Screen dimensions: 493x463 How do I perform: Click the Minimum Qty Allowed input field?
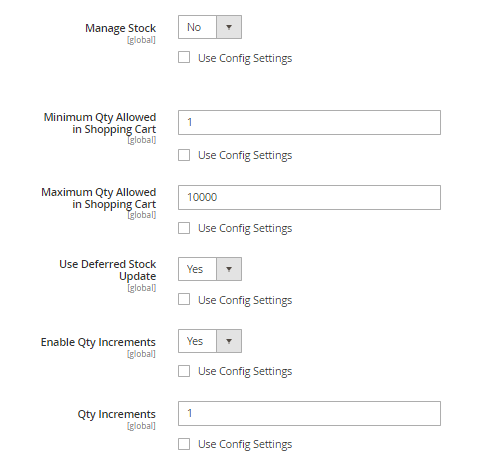[309, 122]
